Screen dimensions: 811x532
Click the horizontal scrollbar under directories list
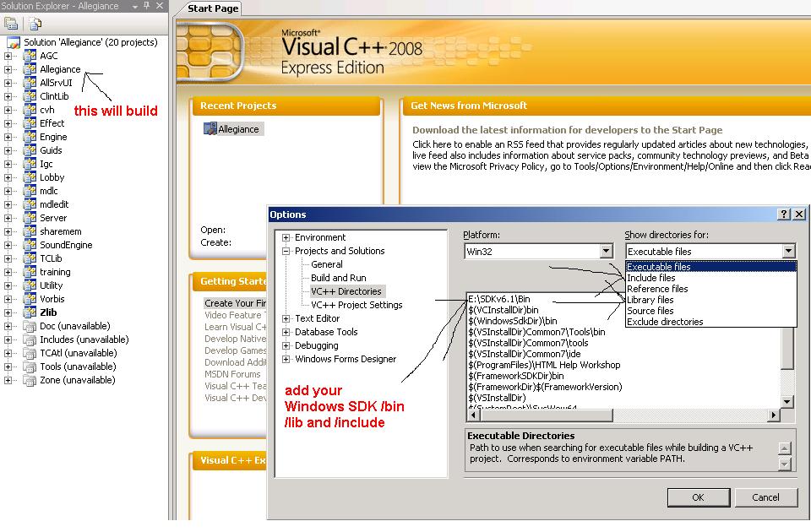pyautogui.click(x=621, y=415)
